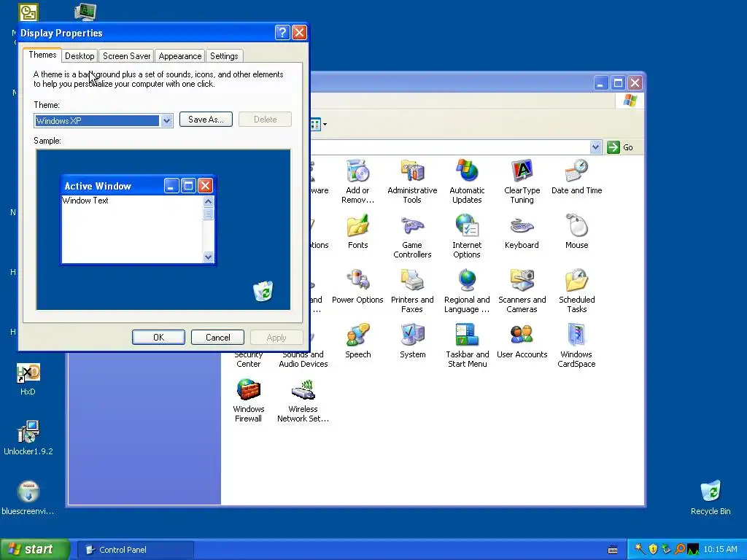The width and height of the screenshot is (747, 560).
Task: Select bluescreenview desktop icon
Action: (x=28, y=492)
